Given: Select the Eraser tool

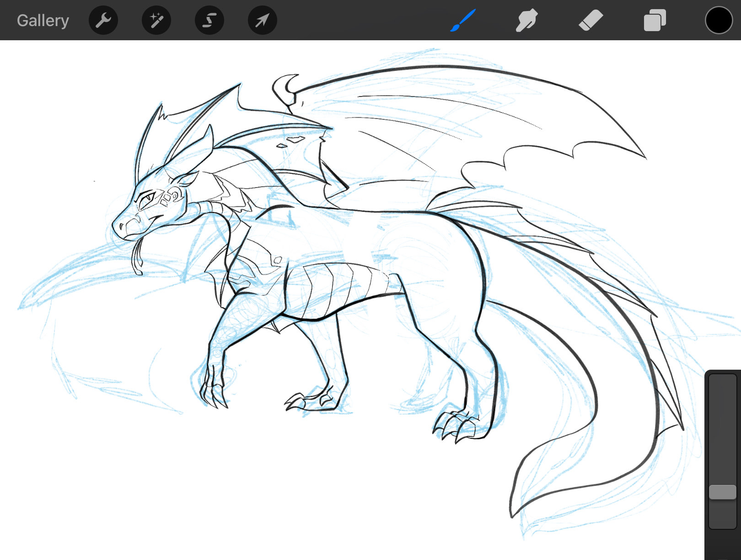Looking at the screenshot, I should coord(591,21).
